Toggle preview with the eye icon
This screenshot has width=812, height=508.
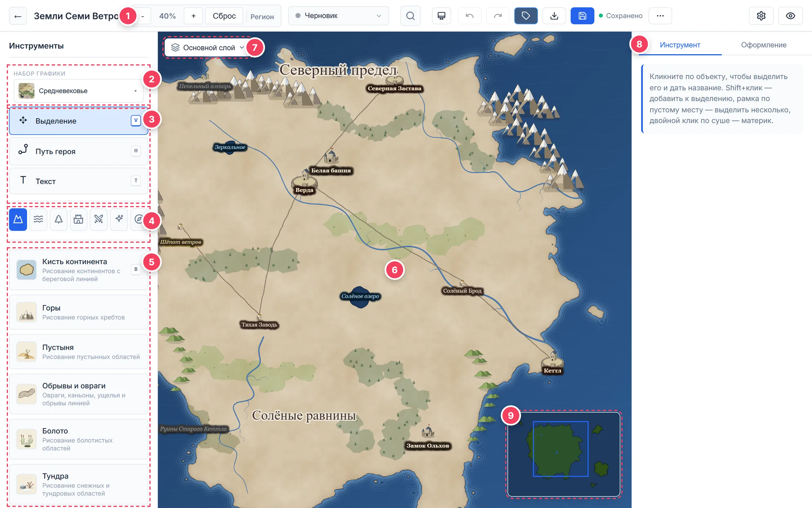click(x=790, y=16)
